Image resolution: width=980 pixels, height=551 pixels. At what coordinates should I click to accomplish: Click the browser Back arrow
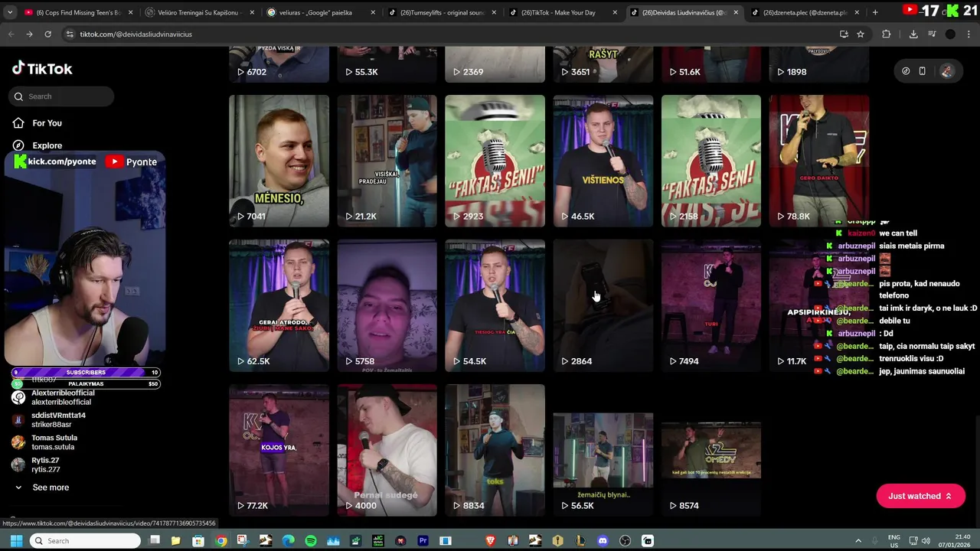pyautogui.click(x=11, y=34)
